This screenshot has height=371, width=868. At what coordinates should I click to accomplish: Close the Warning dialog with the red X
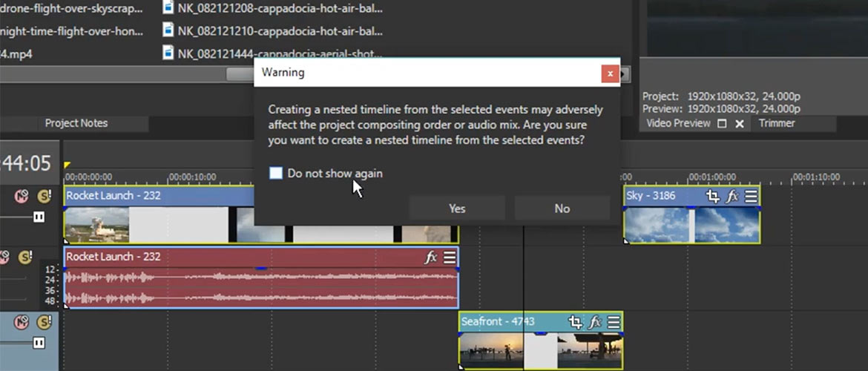coord(610,73)
